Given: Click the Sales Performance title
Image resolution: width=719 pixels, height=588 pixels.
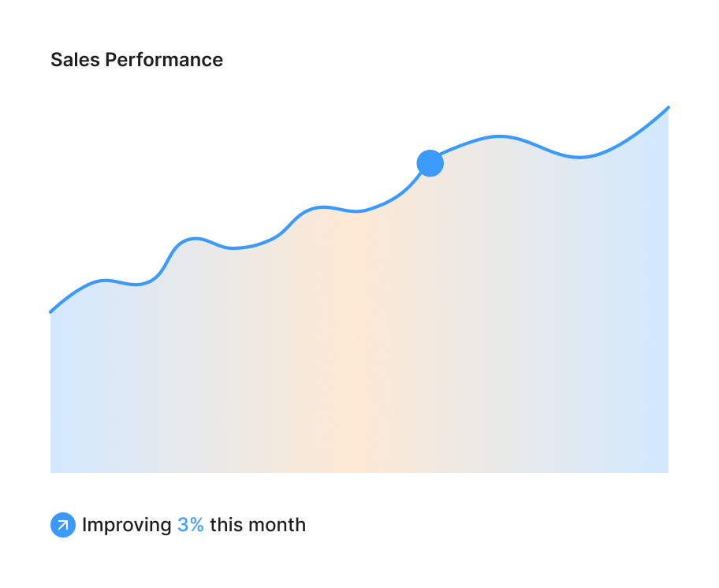Looking at the screenshot, I should (x=136, y=60).
